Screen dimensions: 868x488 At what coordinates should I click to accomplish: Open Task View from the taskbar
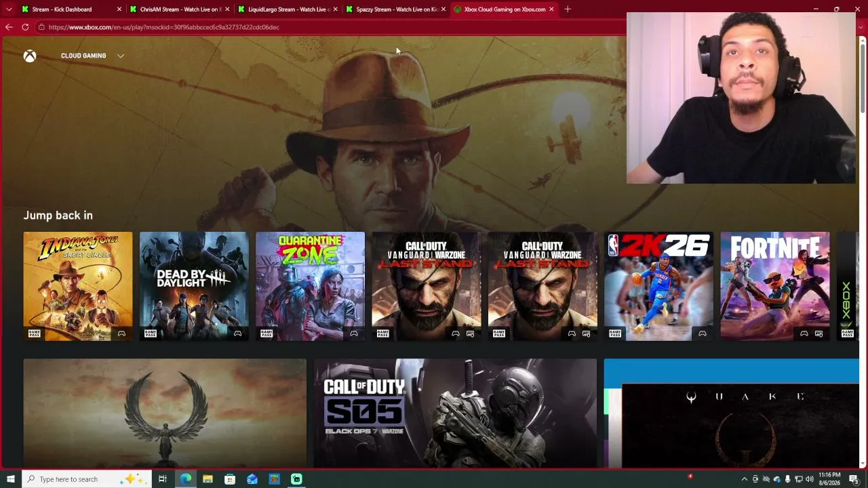[163, 479]
